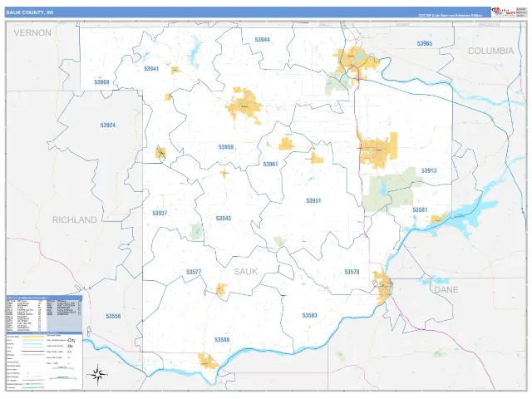This screenshot has width=532, height=399.
Task: Select ZIP code label 53556
Action: click(113, 316)
